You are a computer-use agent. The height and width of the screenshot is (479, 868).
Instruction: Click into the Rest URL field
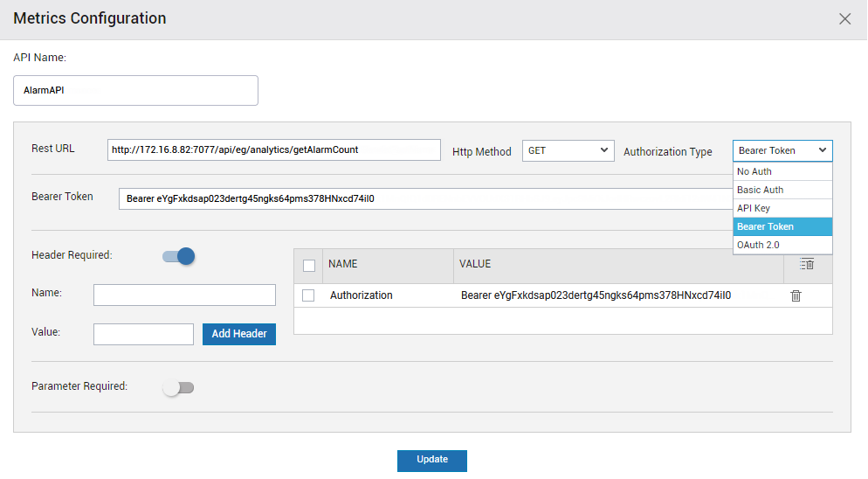coord(274,149)
